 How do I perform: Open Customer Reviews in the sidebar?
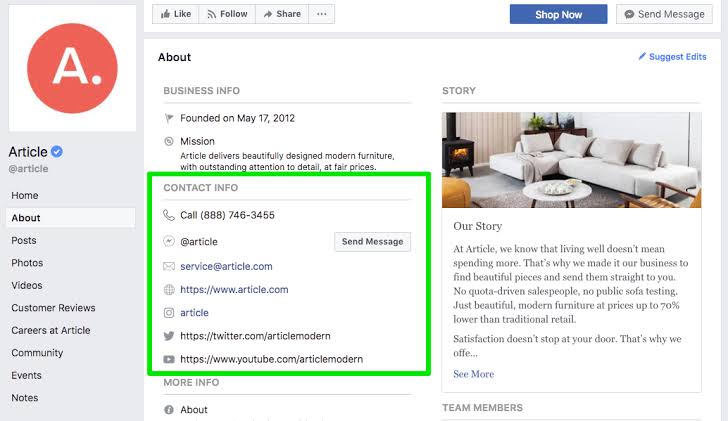click(53, 308)
